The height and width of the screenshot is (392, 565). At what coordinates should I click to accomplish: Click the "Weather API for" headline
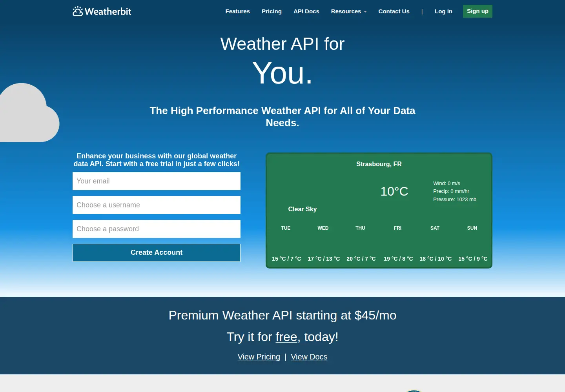pos(282,44)
